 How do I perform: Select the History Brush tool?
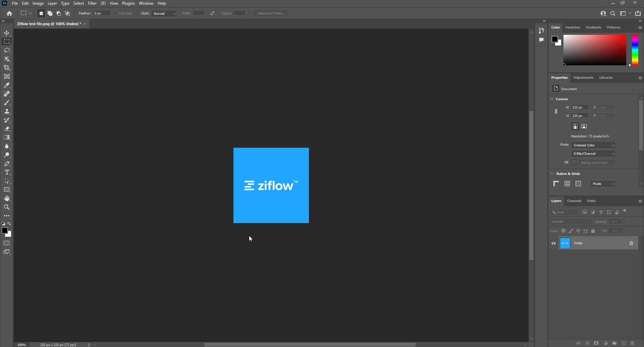[x=7, y=120]
